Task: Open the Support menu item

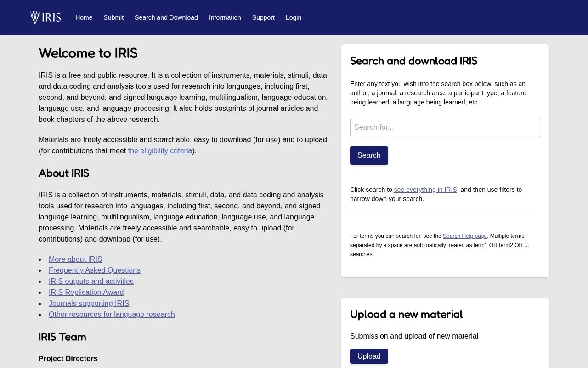Action: (263, 17)
